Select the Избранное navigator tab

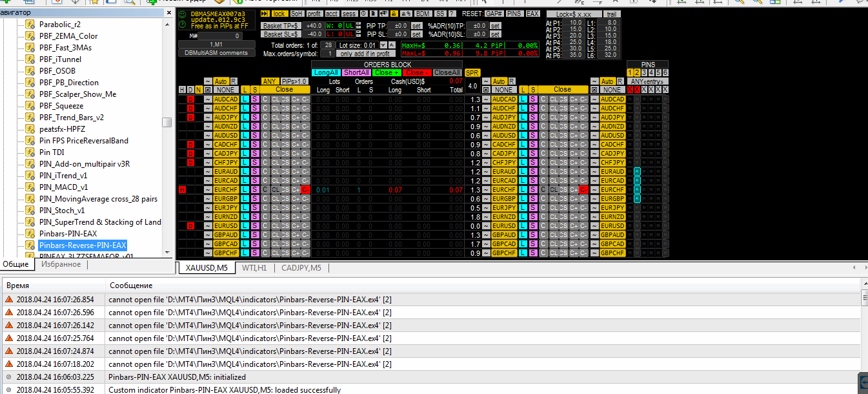(x=61, y=264)
